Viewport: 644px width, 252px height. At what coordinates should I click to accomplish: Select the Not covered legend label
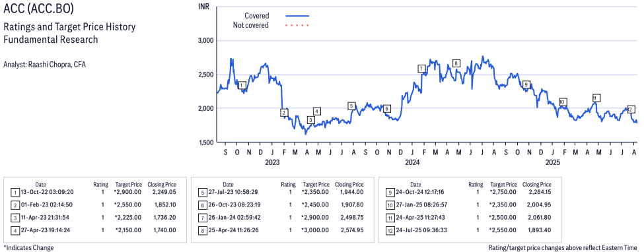pos(251,26)
